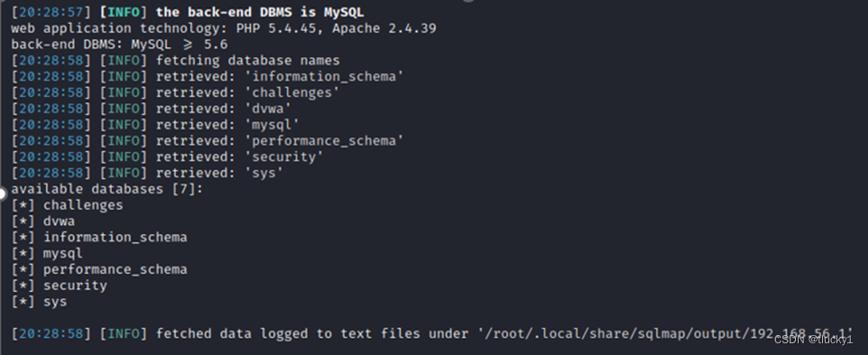
Task: Select the 'challenges' retrieved entry text
Action: click(295, 93)
